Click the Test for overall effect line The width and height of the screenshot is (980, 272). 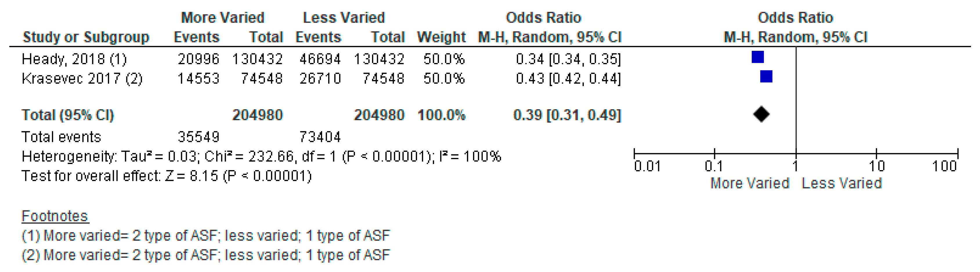[166, 176]
